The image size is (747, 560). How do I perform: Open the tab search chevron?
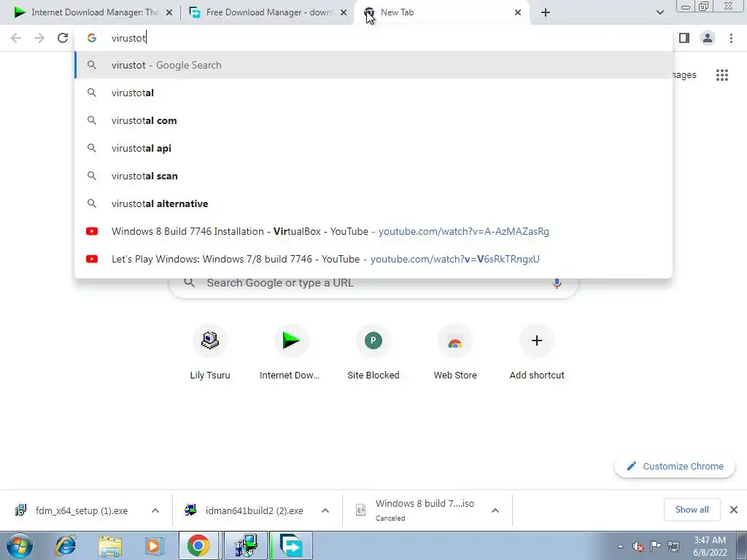coord(659,13)
